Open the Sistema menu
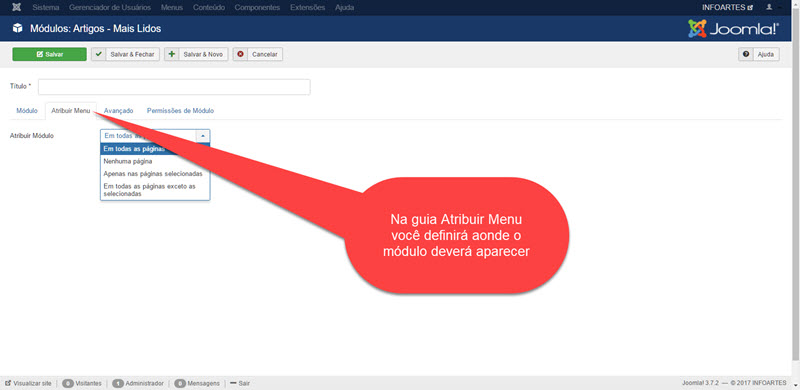 click(x=45, y=8)
